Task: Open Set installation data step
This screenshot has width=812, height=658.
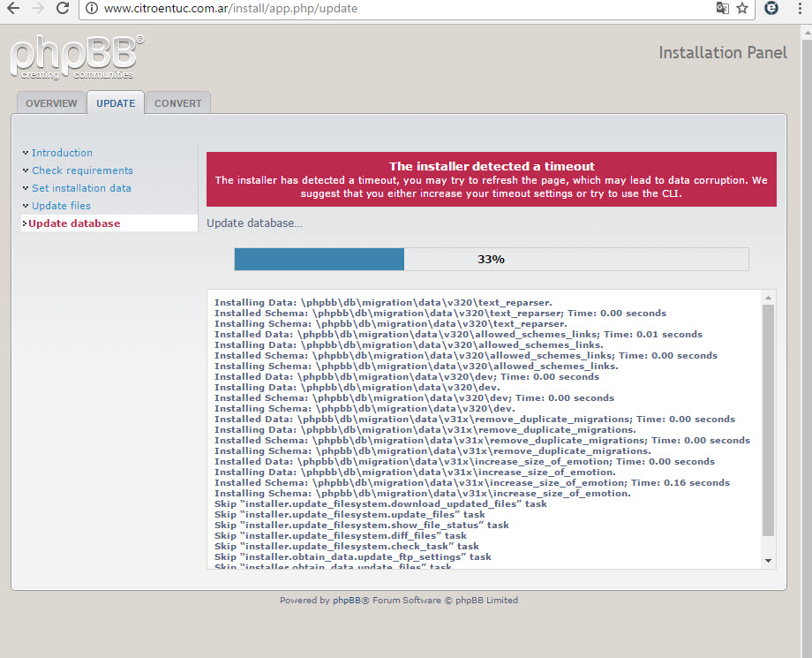Action: (81, 188)
